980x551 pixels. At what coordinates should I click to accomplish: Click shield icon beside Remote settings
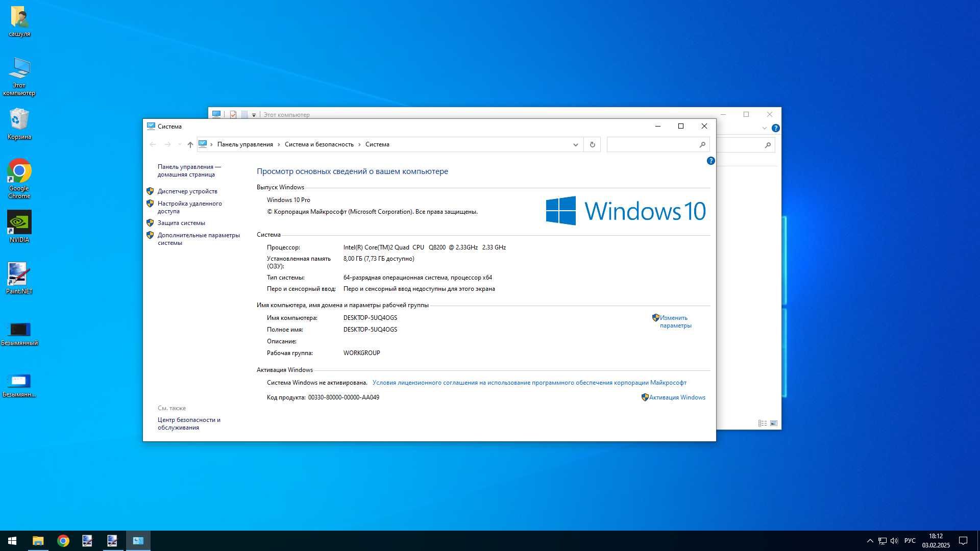150,204
